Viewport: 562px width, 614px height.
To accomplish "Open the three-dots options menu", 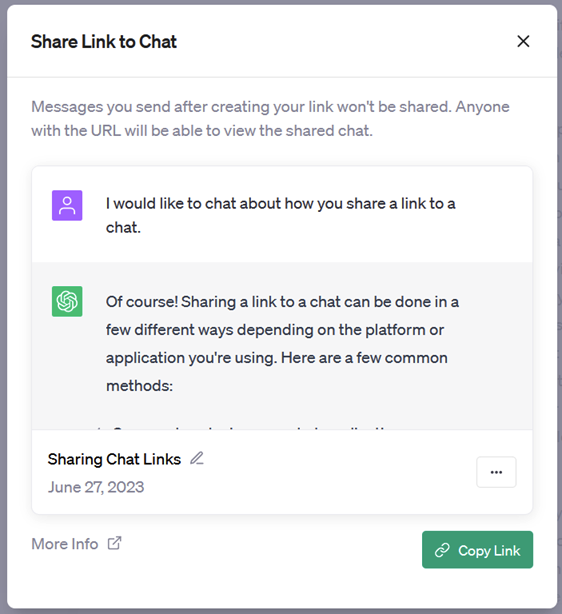I will [496, 472].
